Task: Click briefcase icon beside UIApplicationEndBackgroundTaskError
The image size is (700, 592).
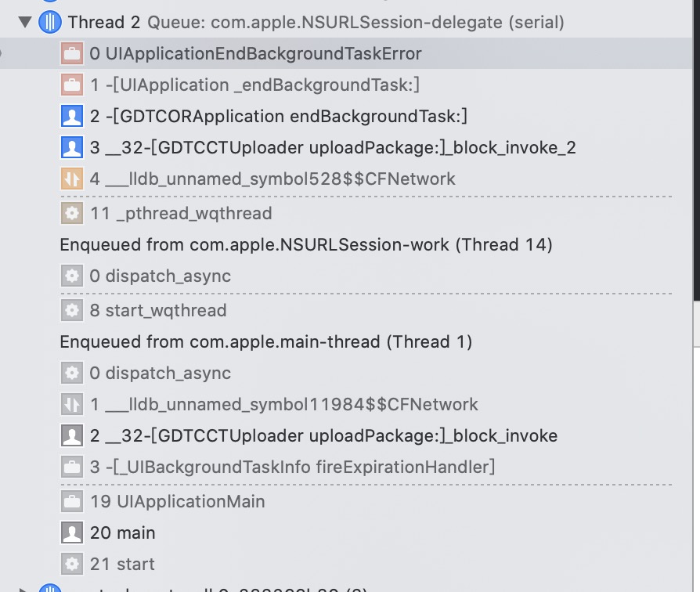Action: coord(72,53)
